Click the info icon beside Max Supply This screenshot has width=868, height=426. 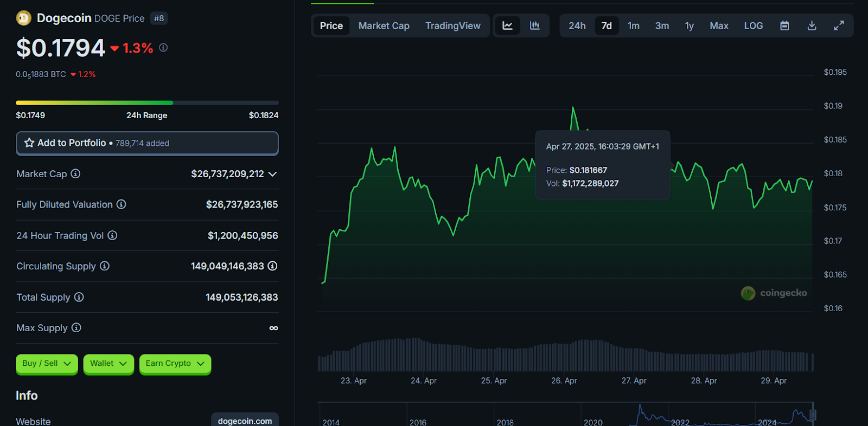76,327
